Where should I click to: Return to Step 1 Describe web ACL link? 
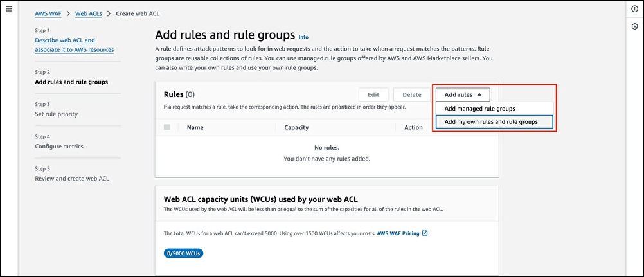click(75, 45)
